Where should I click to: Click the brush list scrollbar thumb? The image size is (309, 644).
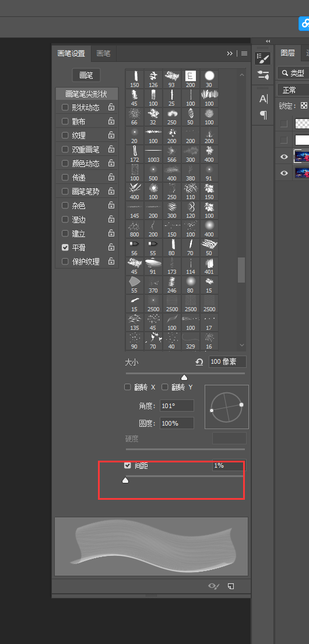coord(241,270)
